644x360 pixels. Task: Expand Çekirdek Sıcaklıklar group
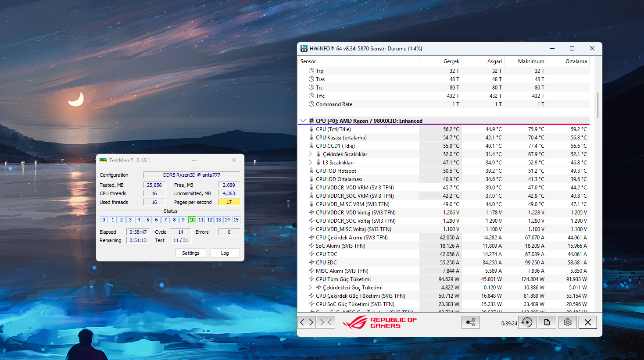[x=311, y=154]
